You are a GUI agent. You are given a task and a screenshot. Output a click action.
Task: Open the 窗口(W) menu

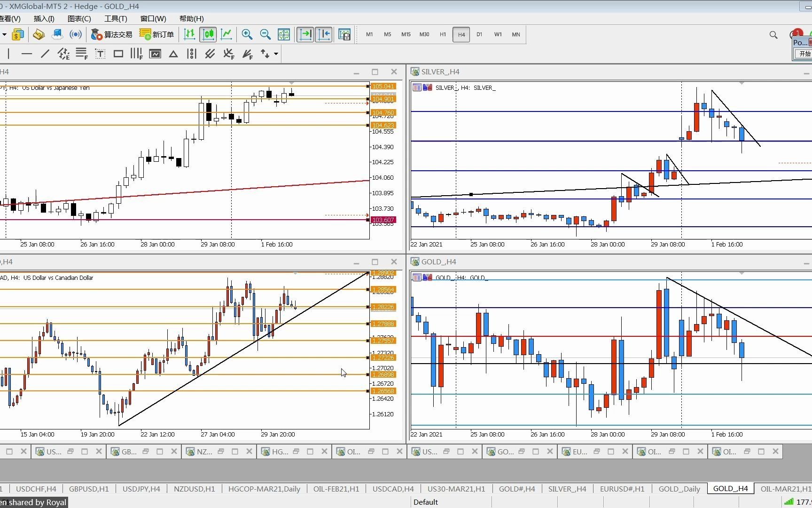tap(153, 19)
